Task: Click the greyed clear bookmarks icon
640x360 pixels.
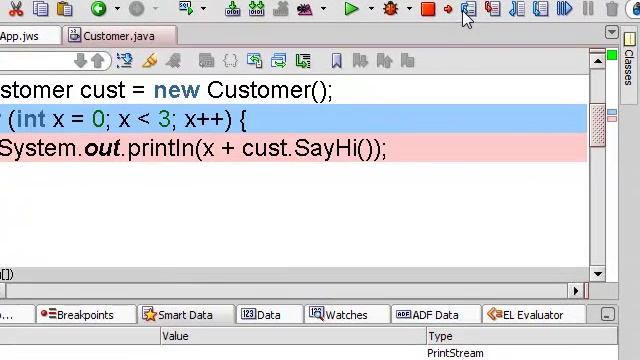Action: click(x=407, y=61)
